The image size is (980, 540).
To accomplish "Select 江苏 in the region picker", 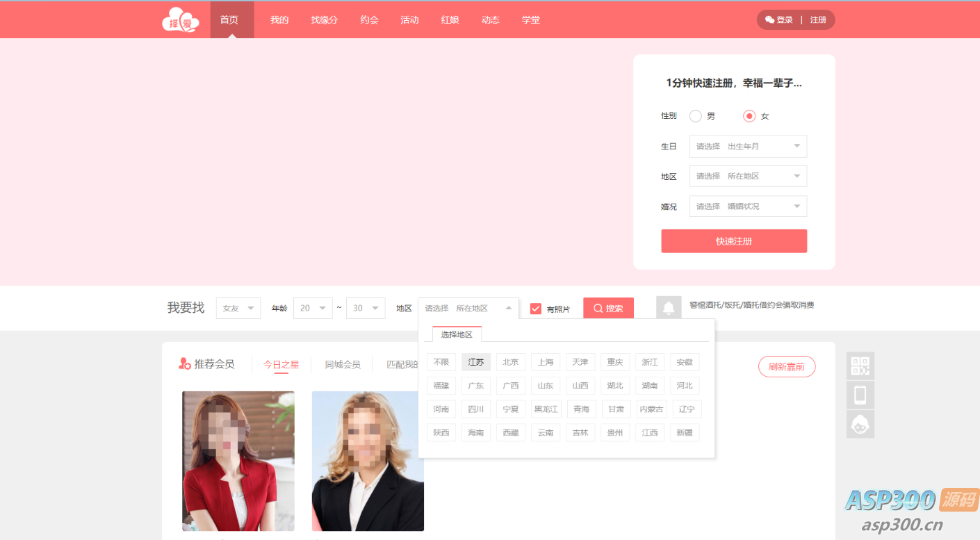I will (475, 361).
